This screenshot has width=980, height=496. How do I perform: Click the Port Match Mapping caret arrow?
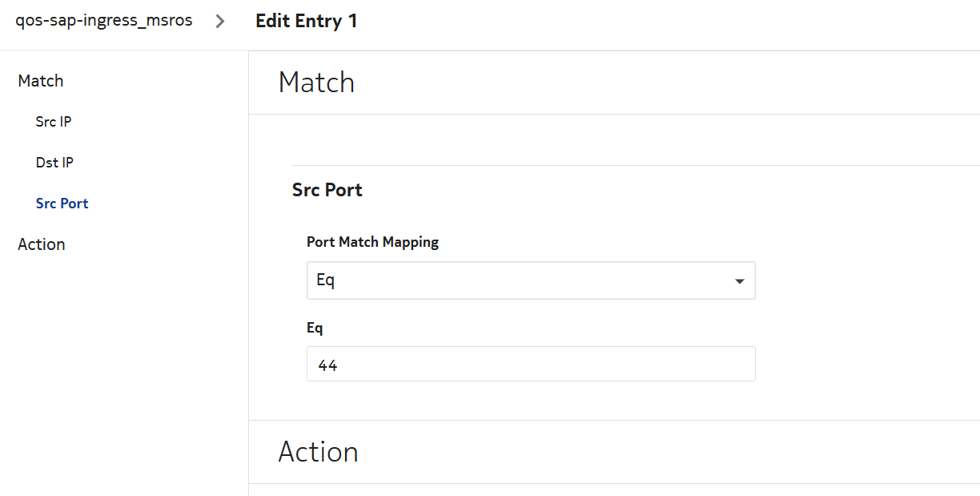click(x=739, y=281)
